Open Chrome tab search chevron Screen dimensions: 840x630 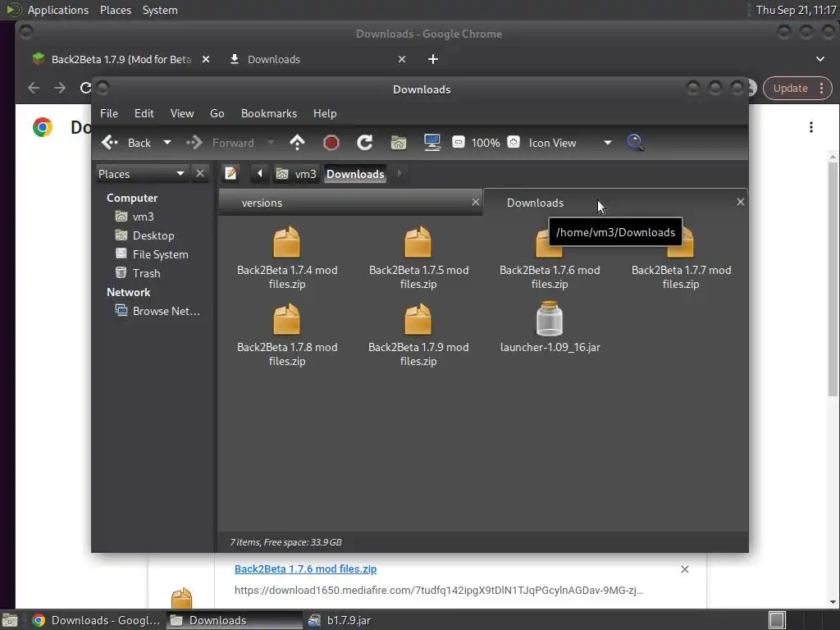(x=820, y=59)
